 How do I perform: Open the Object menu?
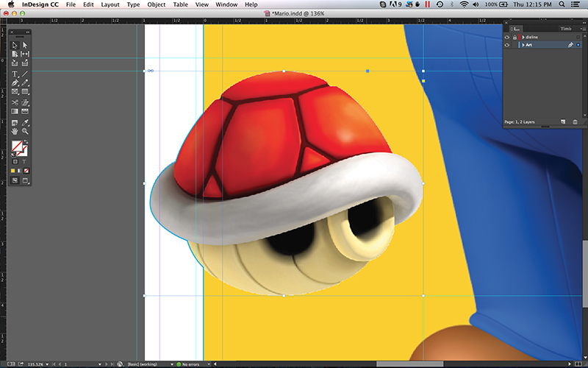click(x=157, y=4)
